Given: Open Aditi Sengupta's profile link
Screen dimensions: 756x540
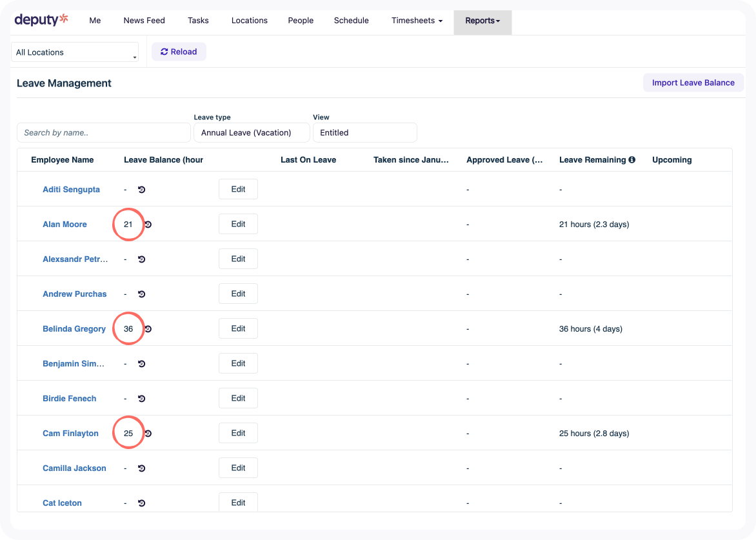Looking at the screenshot, I should coord(72,190).
